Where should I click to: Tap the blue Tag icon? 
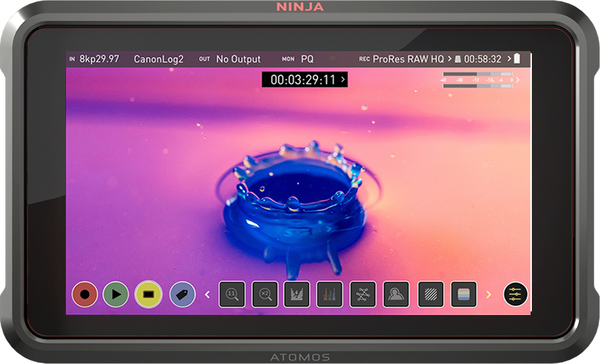click(x=182, y=295)
